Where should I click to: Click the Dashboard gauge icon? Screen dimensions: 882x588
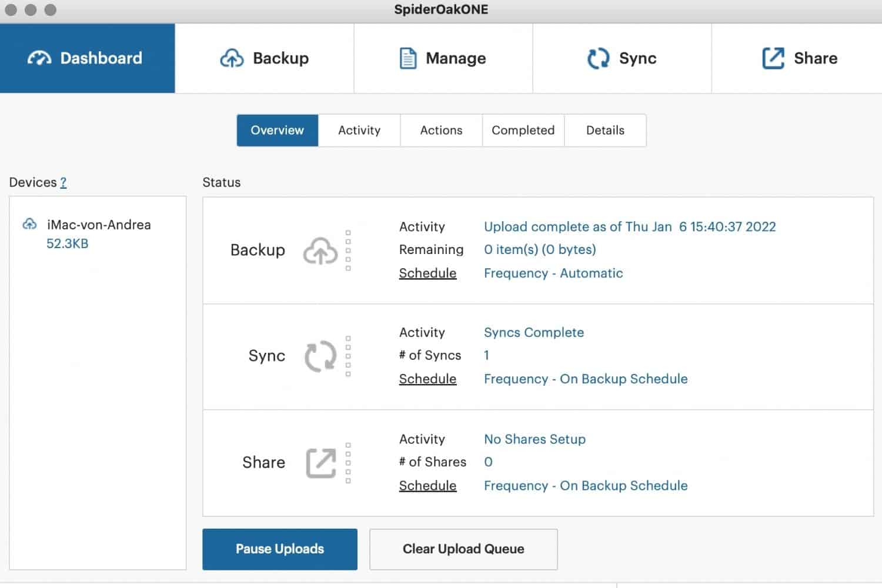coord(39,58)
